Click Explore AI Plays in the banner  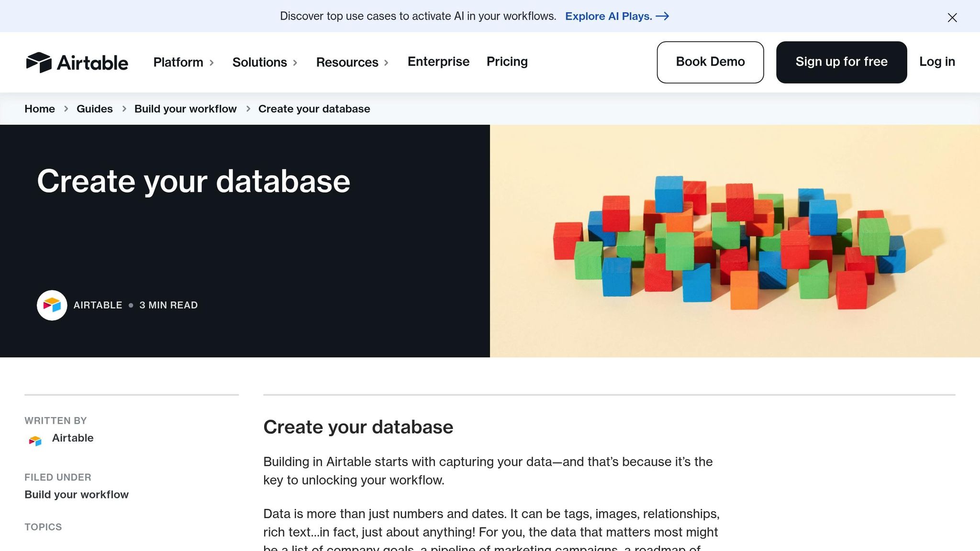coord(608,16)
